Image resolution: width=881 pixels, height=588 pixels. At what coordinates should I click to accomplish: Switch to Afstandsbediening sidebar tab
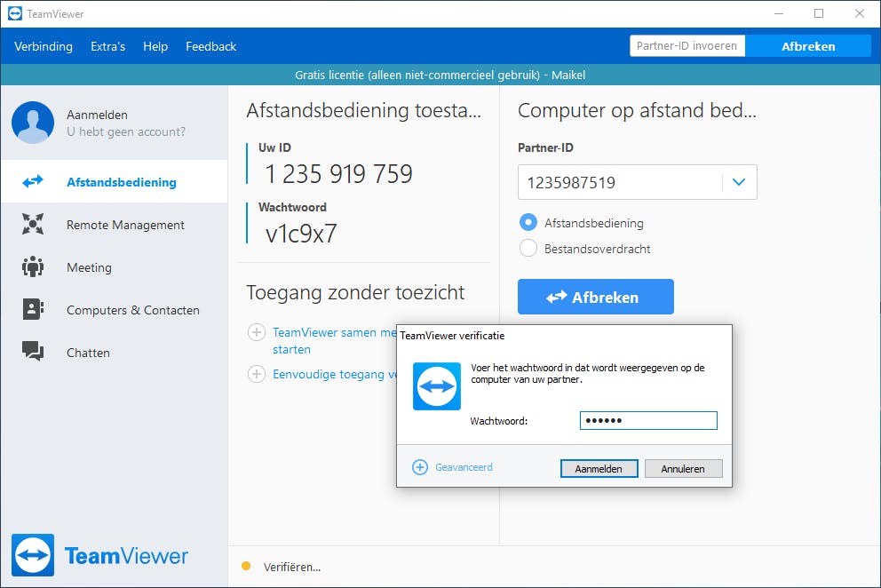tap(115, 181)
